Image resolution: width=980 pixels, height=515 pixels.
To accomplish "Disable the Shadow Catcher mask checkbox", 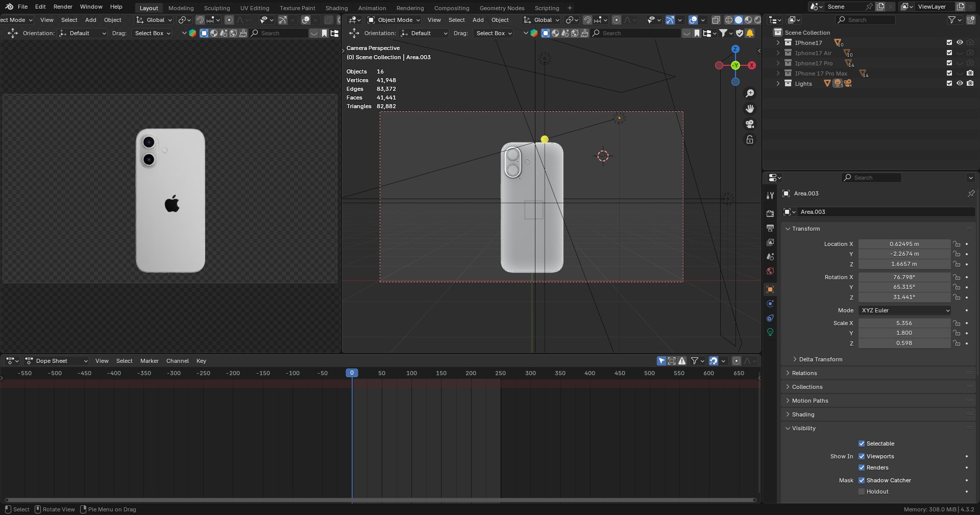I will 862,480.
